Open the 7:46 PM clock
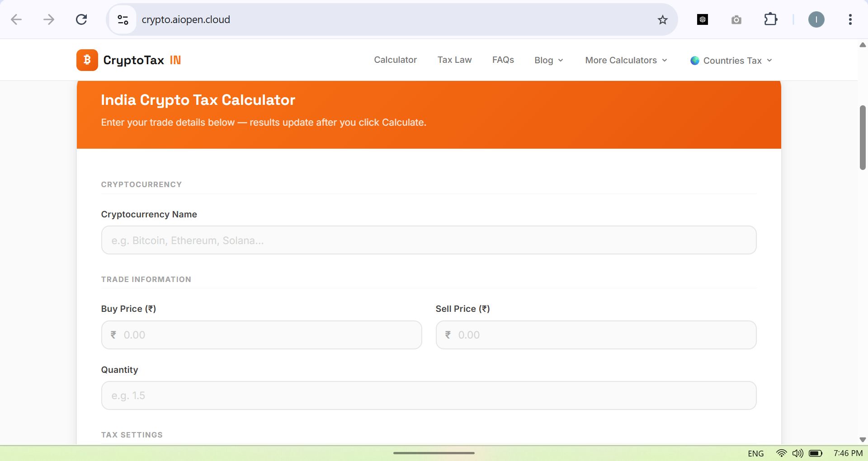Image resolution: width=868 pixels, height=461 pixels. (848, 453)
